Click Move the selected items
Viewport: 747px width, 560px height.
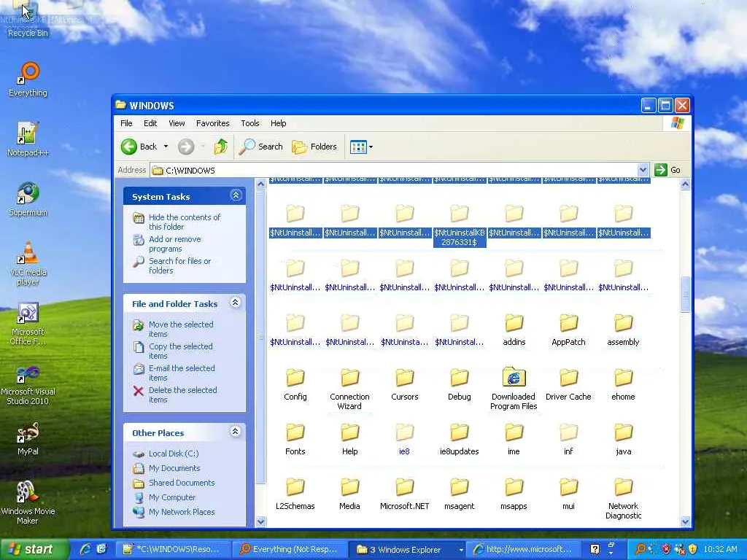181,329
